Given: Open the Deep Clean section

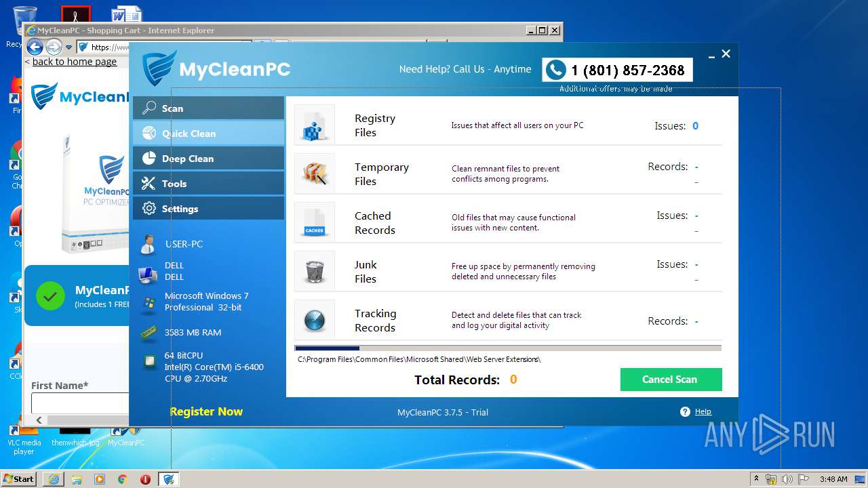Looking at the screenshot, I should (208, 159).
